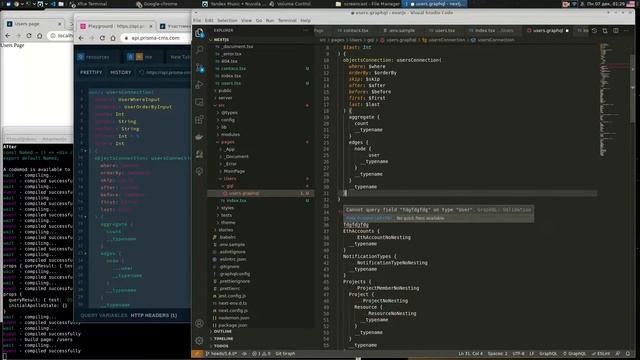Go to home page in Playground Chrome window
640x360 pixels.
coord(113,38)
